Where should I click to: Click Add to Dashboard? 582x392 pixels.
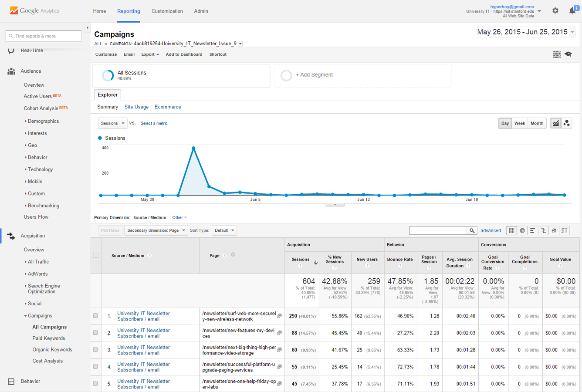point(184,54)
